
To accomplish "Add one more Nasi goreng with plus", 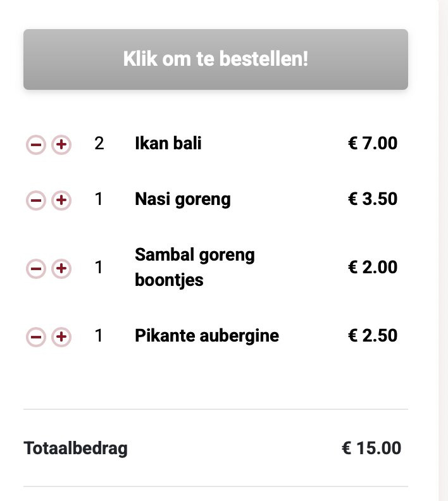I will tap(61, 201).
